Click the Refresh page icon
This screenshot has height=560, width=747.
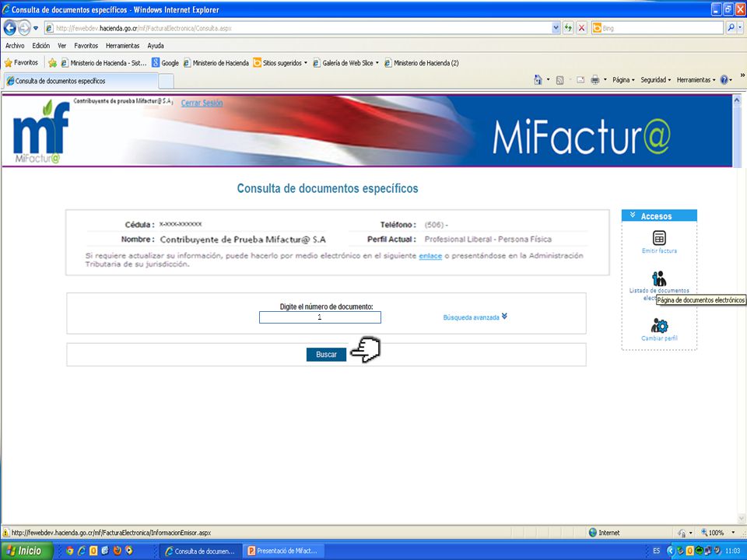(x=568, y=28)
